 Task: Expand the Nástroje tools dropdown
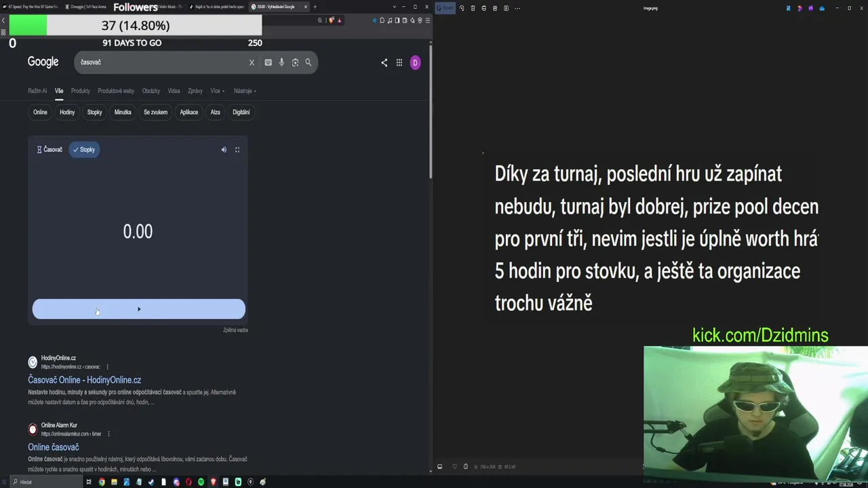245,91
